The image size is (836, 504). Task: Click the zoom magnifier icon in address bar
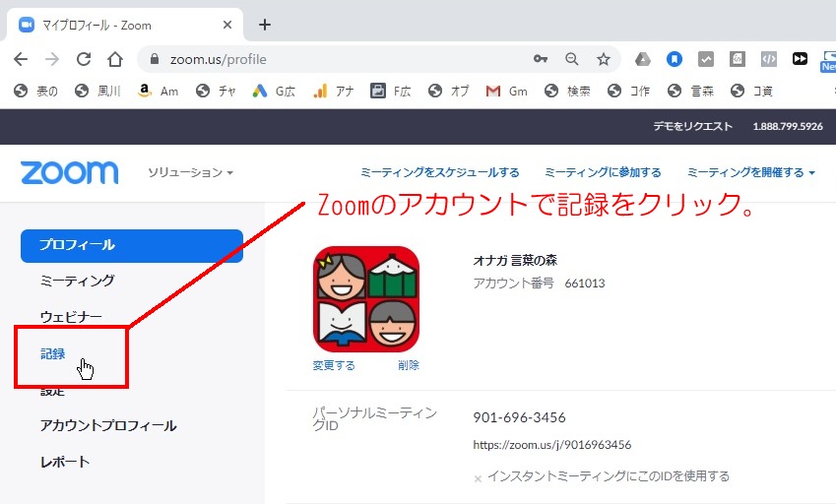pos(572,59)
